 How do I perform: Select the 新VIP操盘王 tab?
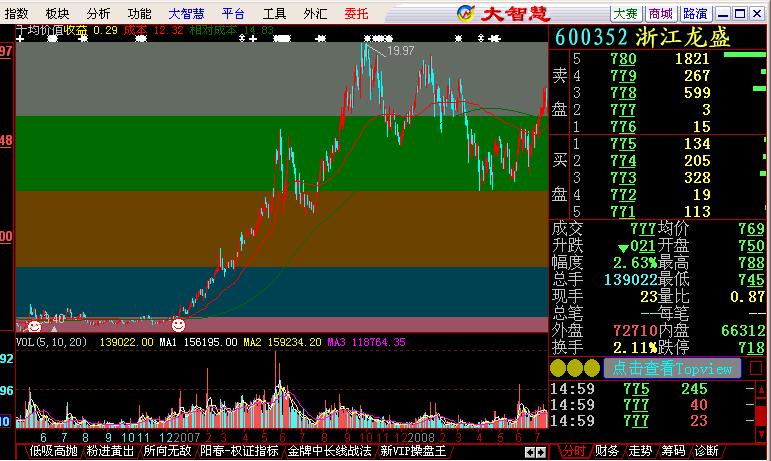coord(413,451)
